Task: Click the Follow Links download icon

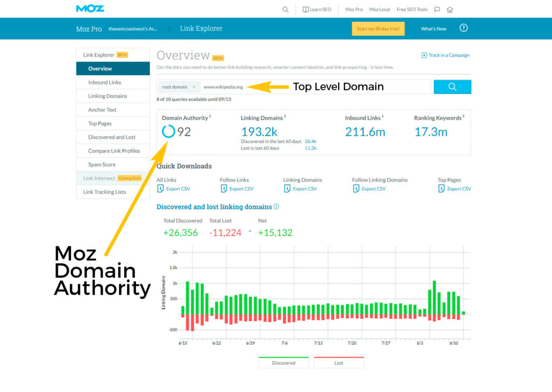Action: [x=224, y=189]
